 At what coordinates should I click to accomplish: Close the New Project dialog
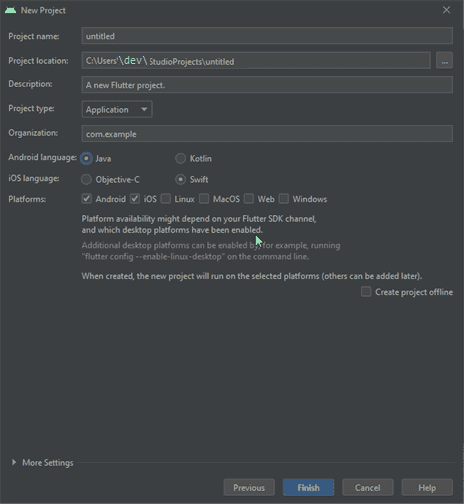point(446,10)
